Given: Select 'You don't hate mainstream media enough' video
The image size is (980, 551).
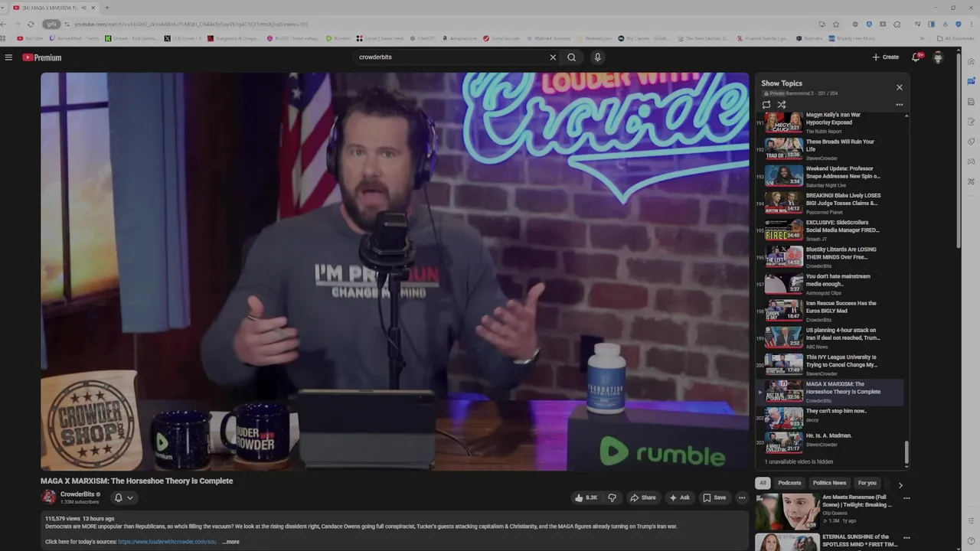Looking at the screenshot, I should [x=830, y=284].
